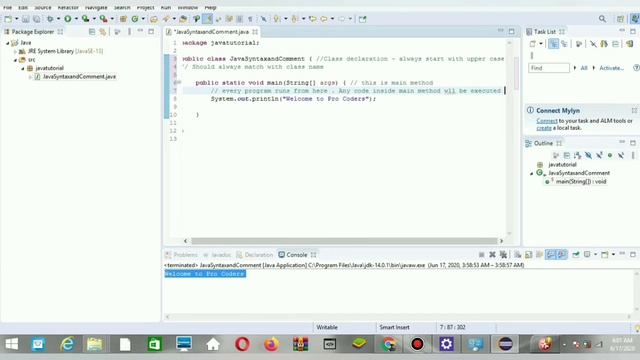Open the New file dropdown arrow
This screenshot has width=640, height=360.
[x=17, y=19]
